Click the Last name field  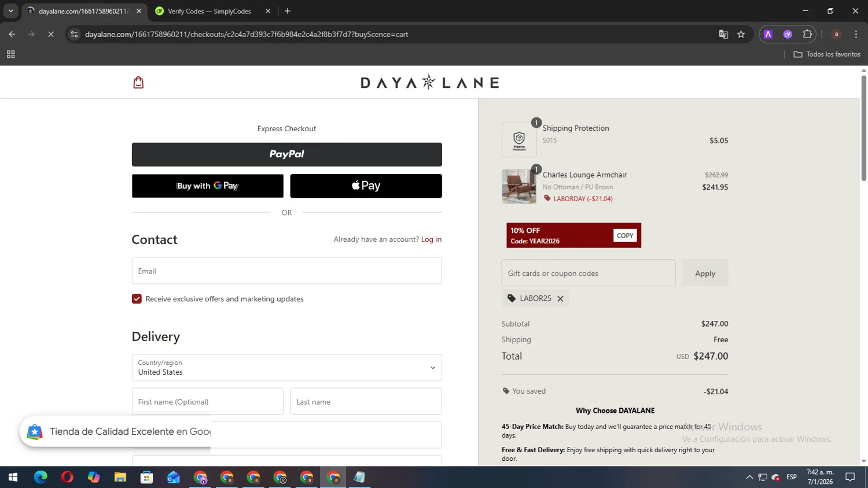click(366, 401)
